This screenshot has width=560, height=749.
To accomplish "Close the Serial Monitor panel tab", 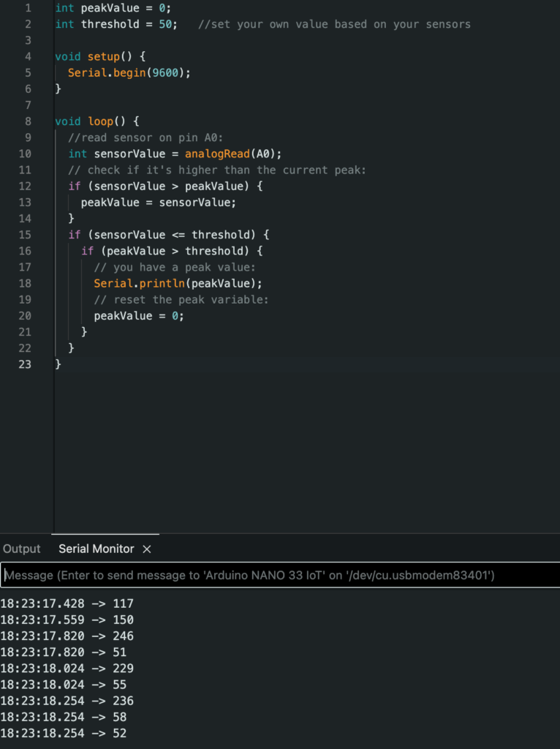I will point(147,549).
